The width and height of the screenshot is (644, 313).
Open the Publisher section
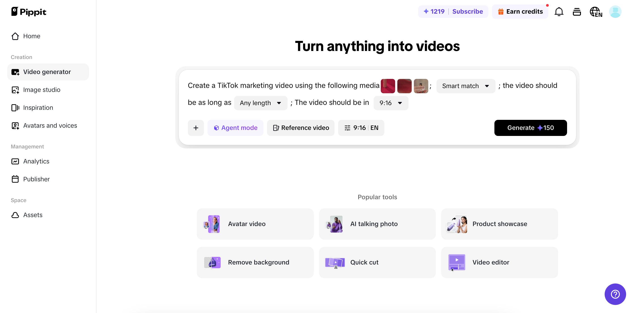tap(36, 179)
